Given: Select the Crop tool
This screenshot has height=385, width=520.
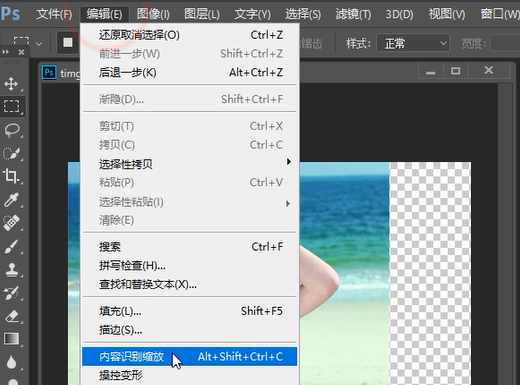Looking at the screenshot, I should [x=11, y=176].
